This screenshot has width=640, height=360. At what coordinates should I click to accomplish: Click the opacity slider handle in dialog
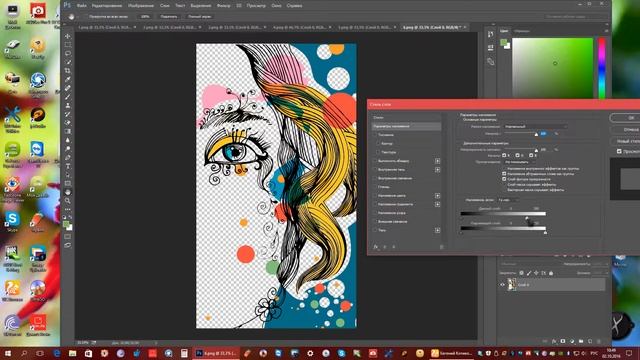[x=536, y=135]
